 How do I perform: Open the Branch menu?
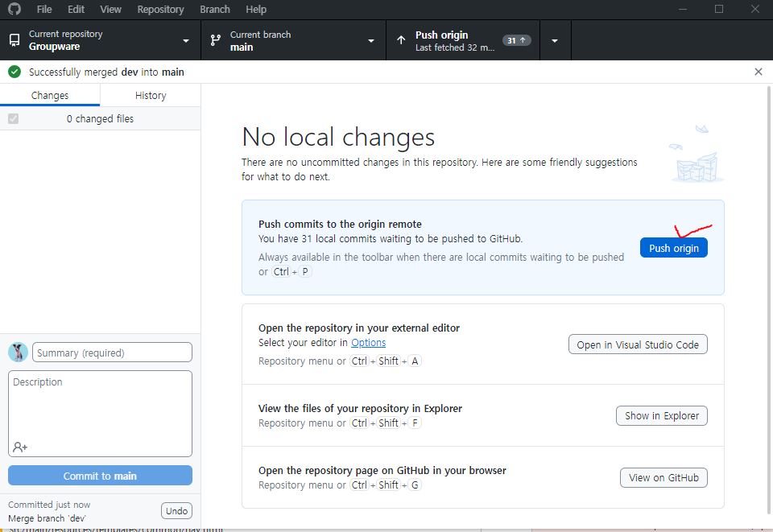click(214, 10)
